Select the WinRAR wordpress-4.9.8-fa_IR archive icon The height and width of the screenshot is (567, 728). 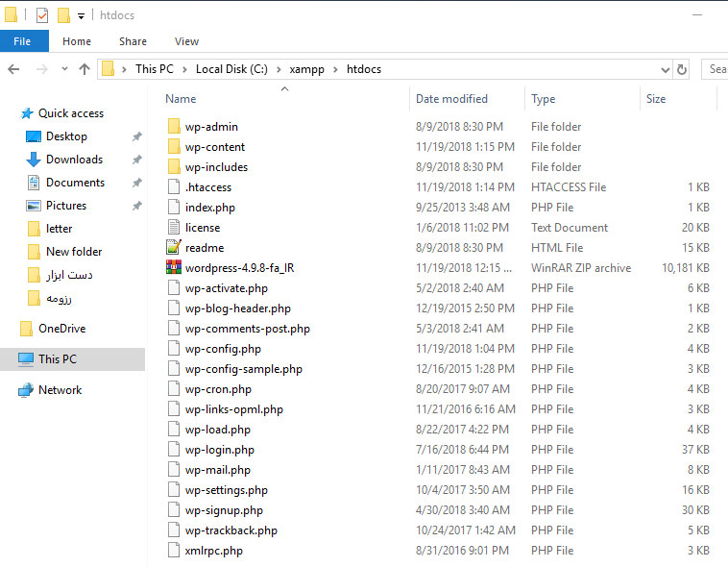point(174,268)
